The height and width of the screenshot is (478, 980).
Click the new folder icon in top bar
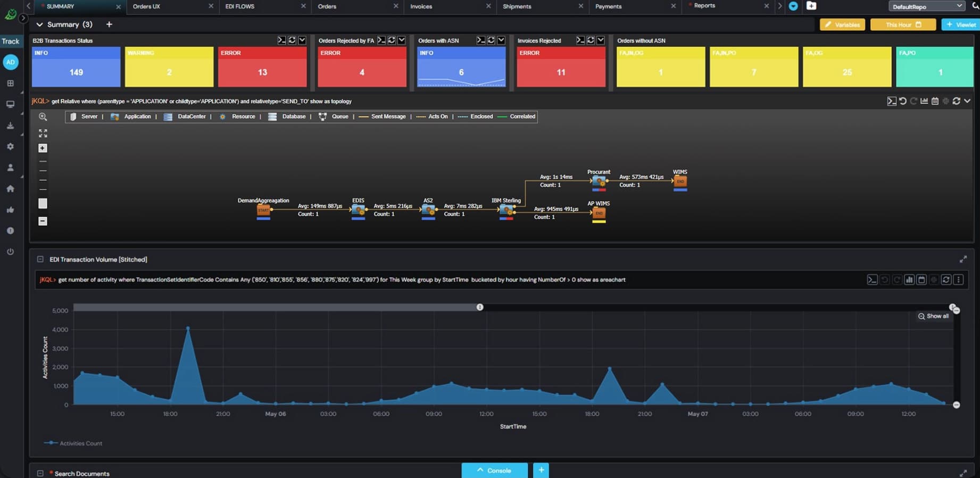coord(811,6)
